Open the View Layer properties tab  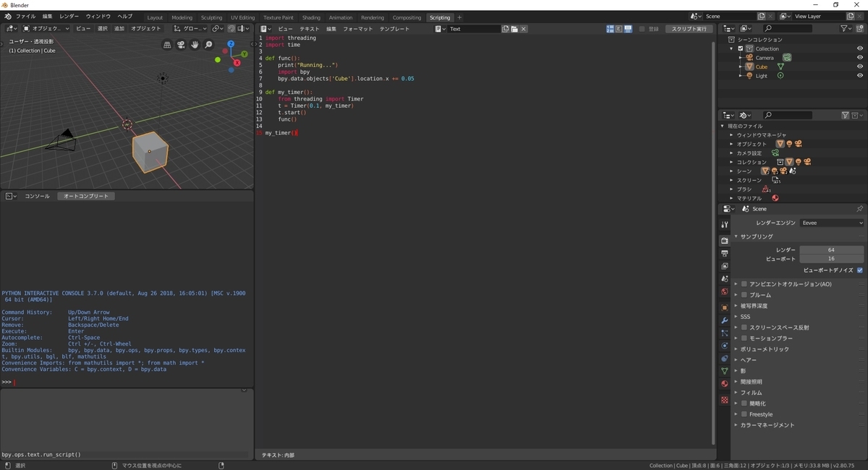tap(724, 266)
